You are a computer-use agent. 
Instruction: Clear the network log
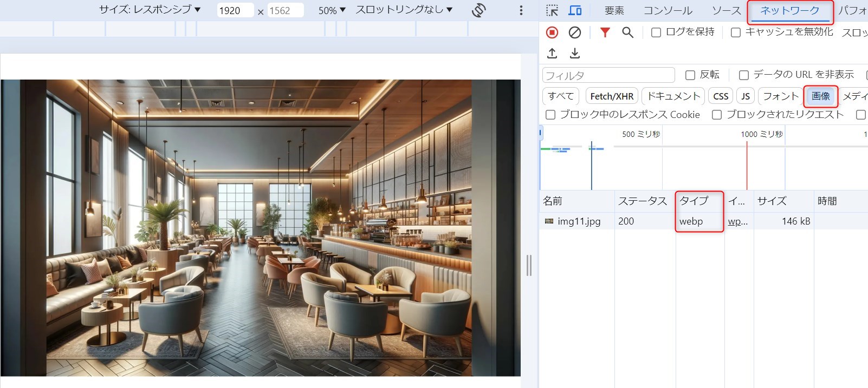(x=575, y=32)
